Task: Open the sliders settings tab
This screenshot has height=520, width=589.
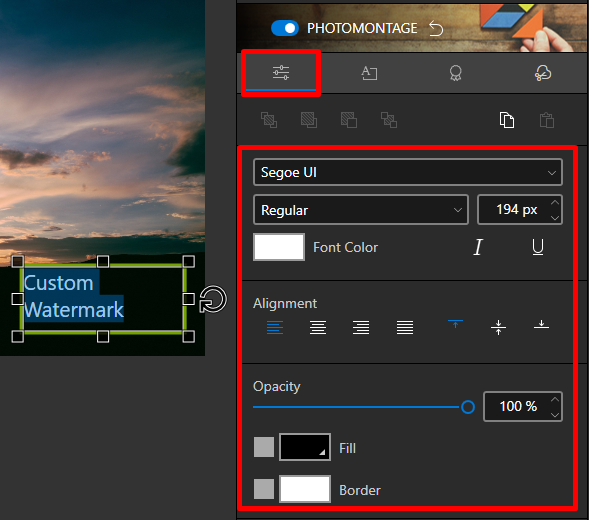Action: tap(281, 73)
